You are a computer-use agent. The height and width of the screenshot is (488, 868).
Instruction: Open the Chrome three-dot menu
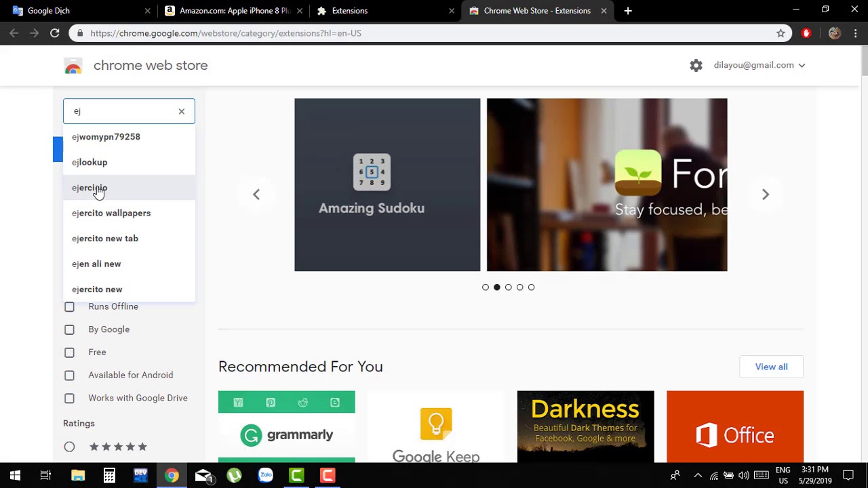(855, 33)
